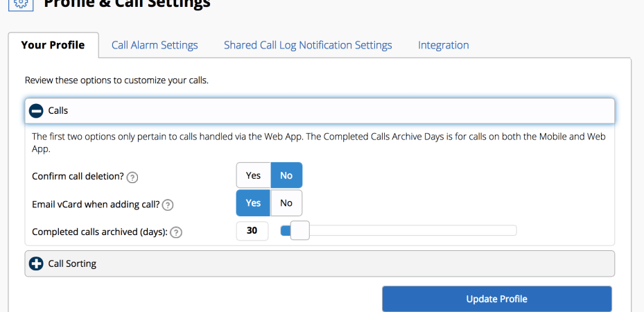Set Confirm call deletion to No

click(286, 175)
